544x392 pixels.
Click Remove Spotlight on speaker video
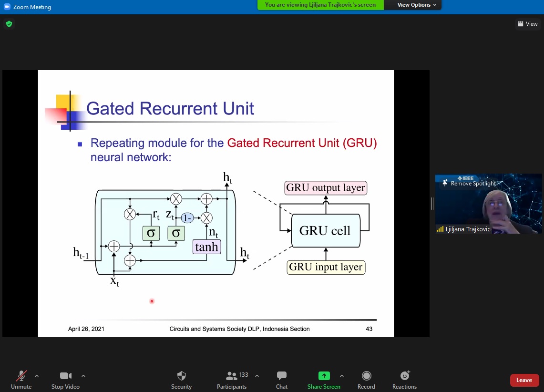pos(470,184)
